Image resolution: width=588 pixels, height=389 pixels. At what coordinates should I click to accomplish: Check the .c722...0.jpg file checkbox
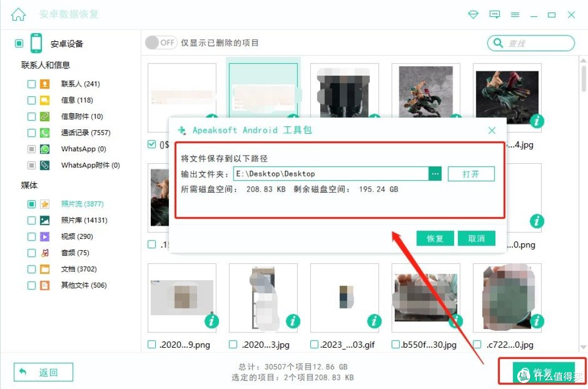[x=477, y=344]
